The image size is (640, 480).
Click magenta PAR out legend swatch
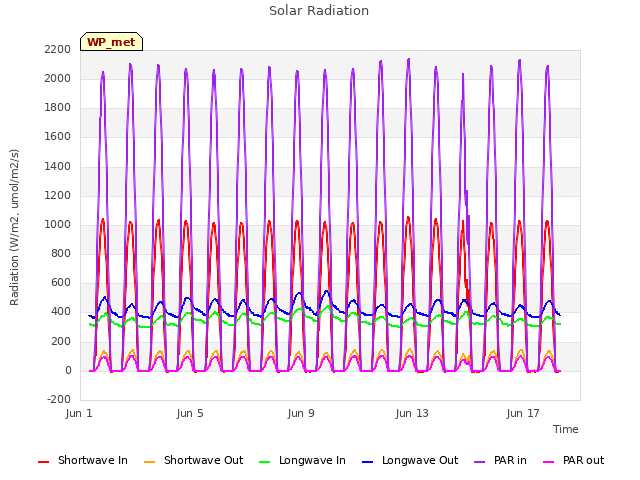549,462
